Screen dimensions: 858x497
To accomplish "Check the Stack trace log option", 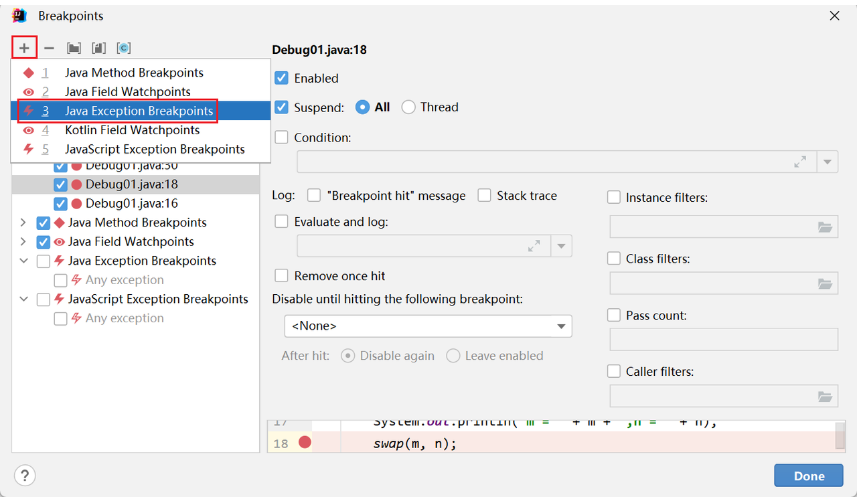I will click(x=484, y=195).
